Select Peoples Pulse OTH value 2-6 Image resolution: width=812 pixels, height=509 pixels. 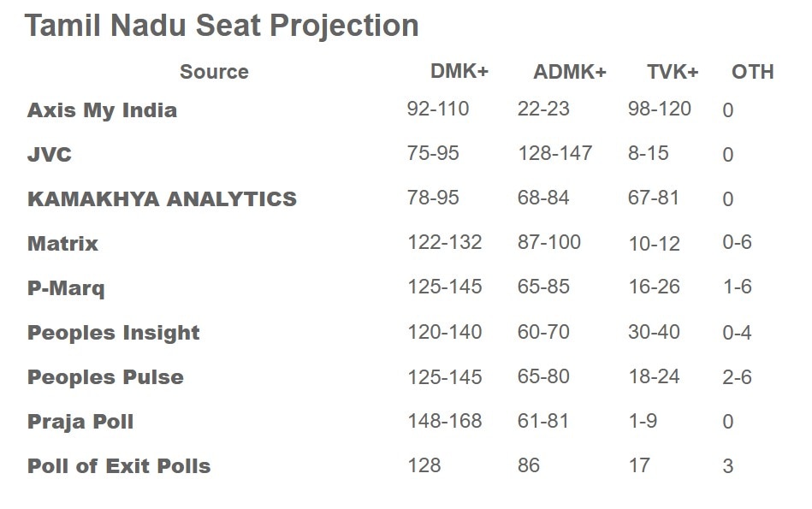pos(737,377)
